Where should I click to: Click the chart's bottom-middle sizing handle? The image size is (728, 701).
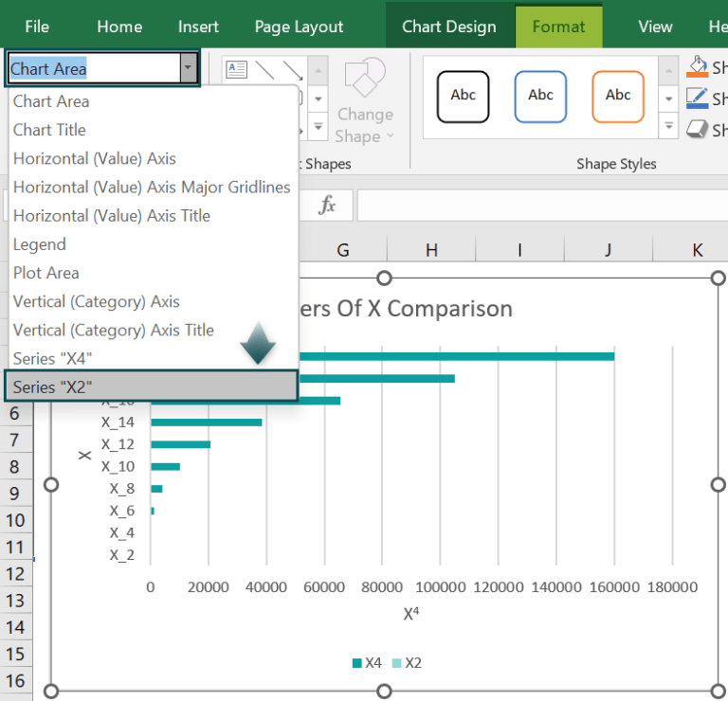pyautogui.click(x=384, y=692)
